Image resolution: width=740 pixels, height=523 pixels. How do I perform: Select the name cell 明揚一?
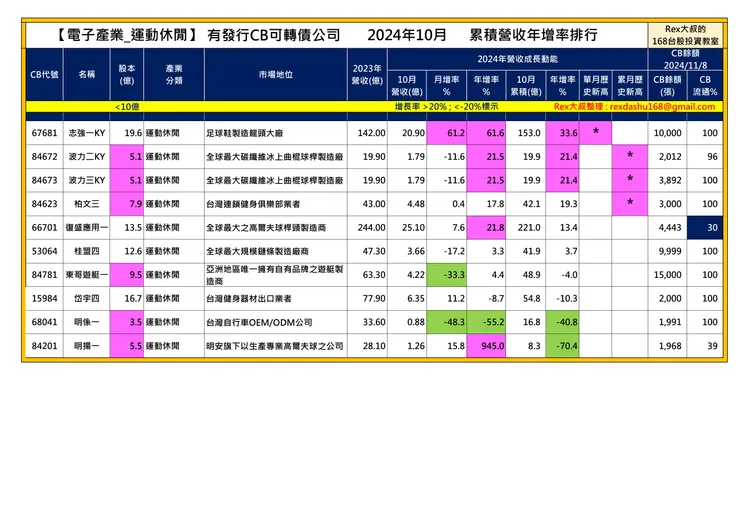(x=87, y=346)
